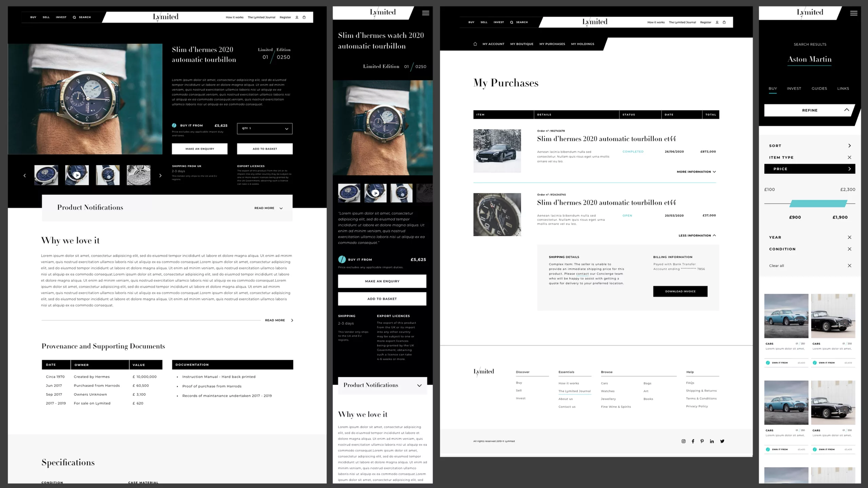Switch to Invest tab in mobile search results
Screen dimensions: 868x488
click(794, 88)
